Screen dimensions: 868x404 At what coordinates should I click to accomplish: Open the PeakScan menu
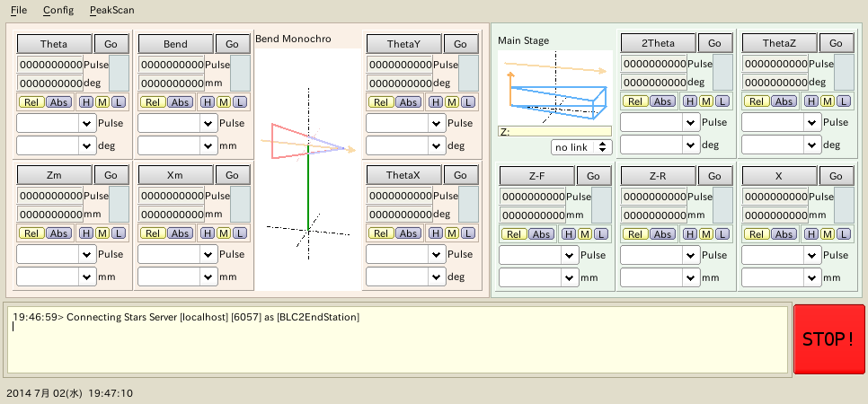(111, 11)
